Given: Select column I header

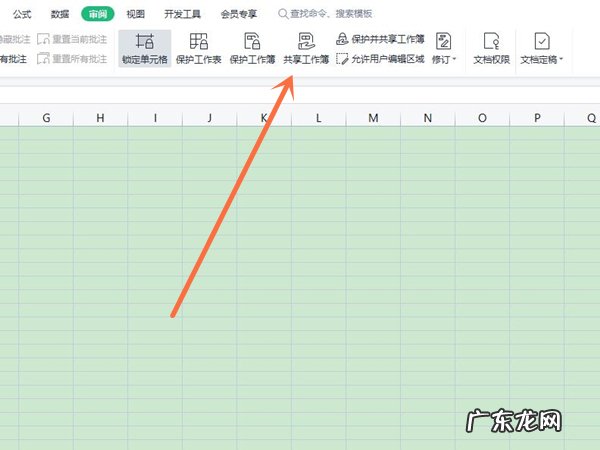Looking at the screenshot, I should coord(155,117).
